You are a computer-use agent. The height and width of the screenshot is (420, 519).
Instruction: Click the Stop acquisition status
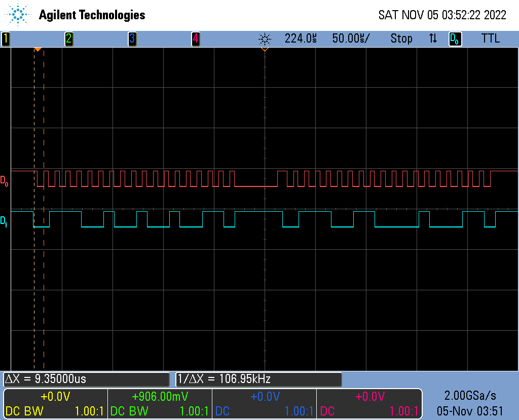coord(401,39)
